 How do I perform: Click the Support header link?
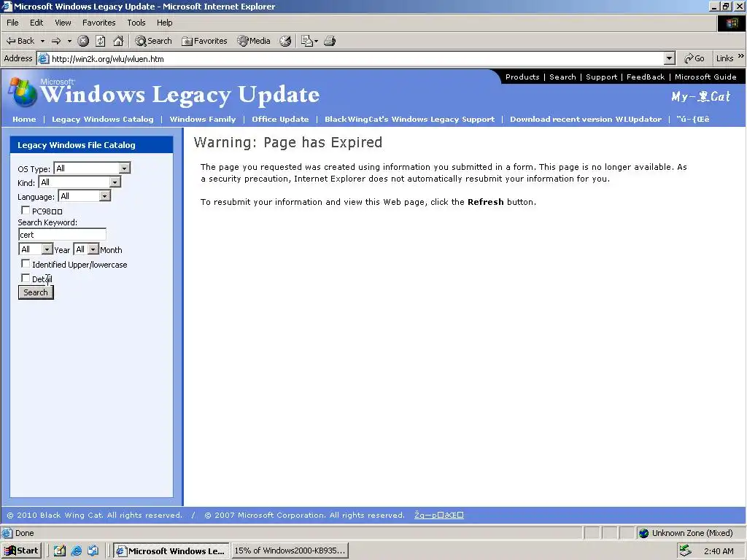click(x=602, y=77)
